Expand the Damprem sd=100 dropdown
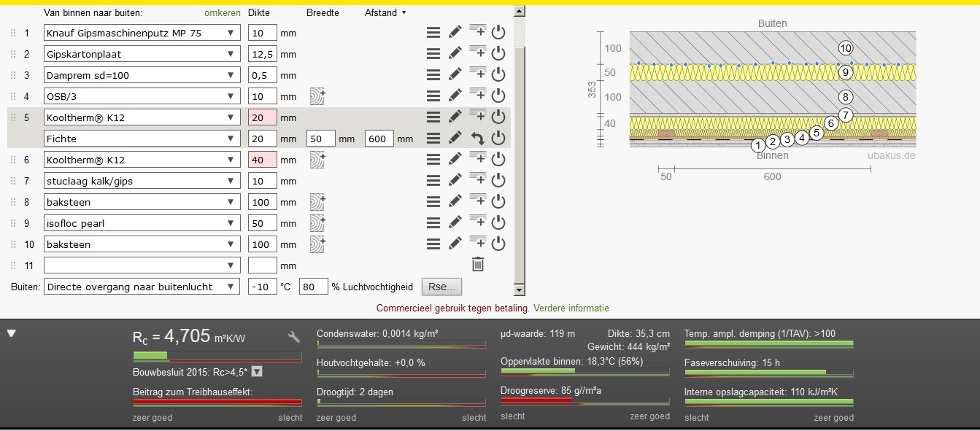980x431 pixels. tap(142, 75)
